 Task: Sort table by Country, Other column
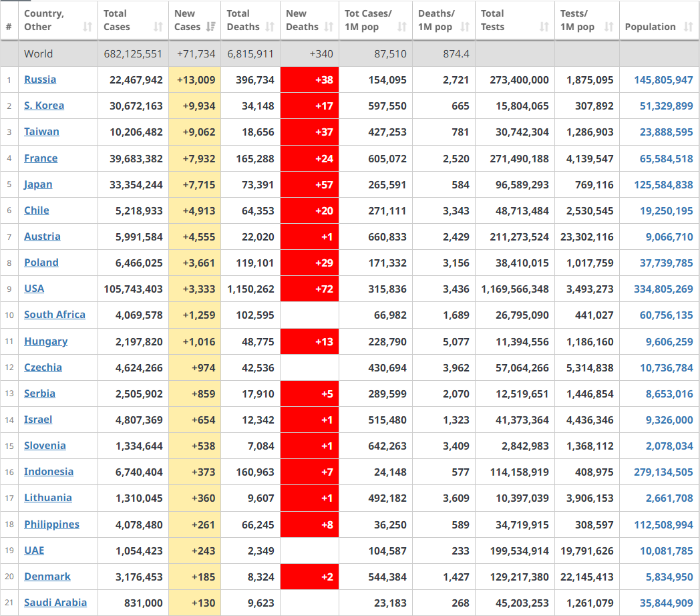tap(87, 27)
